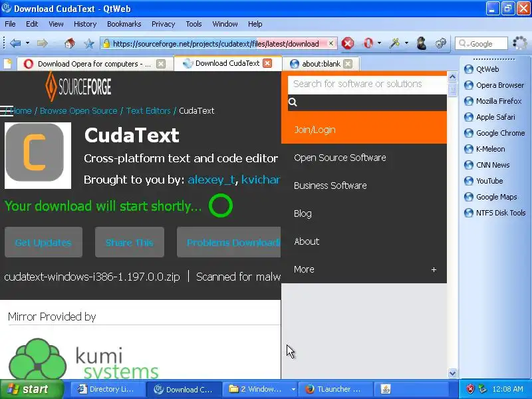Open the Window menu
This screenshot has width=532, height=399.
tap(225, 24)
